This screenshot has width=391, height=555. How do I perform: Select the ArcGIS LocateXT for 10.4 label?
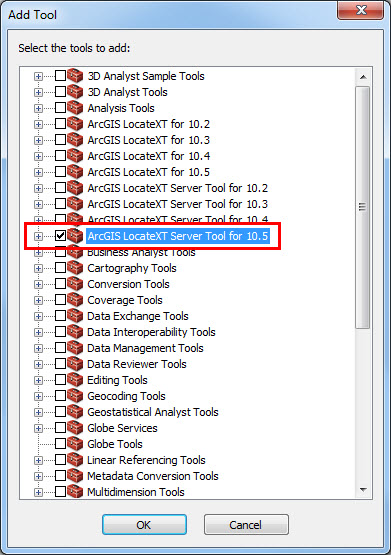pos(149,156)
